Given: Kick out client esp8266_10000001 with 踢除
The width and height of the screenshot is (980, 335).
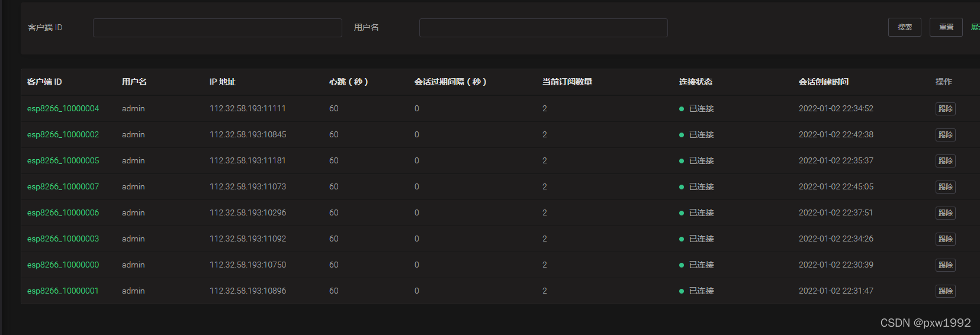Looking at the screenshot, I should coord(945,291).
